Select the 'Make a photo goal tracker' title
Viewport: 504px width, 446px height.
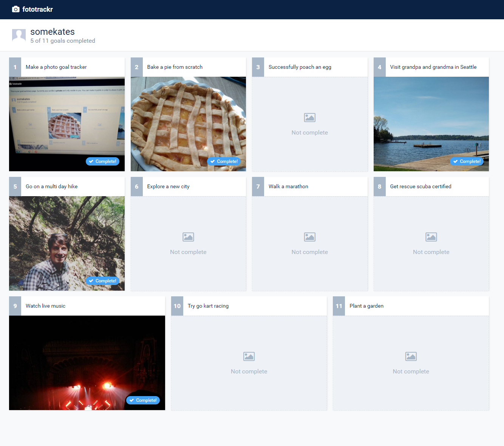pos(56,67)
